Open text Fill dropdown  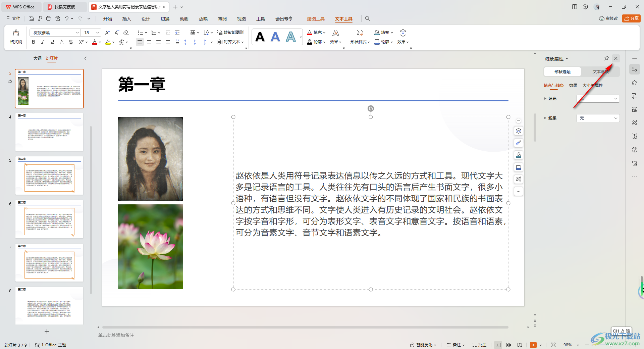316,33
